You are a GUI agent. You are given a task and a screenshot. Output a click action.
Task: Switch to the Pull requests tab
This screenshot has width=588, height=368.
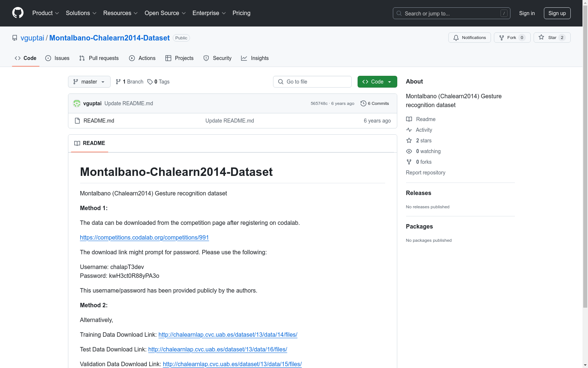click(99, 58)
